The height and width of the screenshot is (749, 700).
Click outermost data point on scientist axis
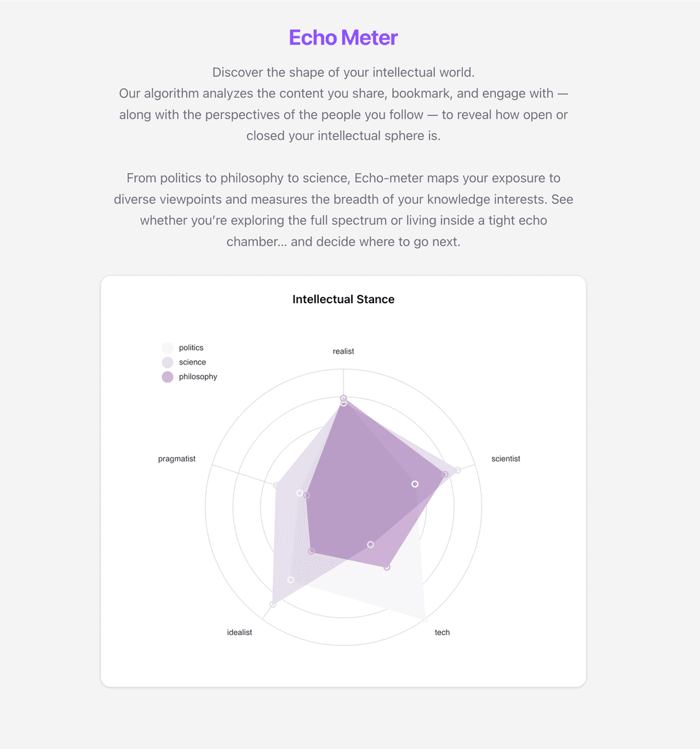458,470
